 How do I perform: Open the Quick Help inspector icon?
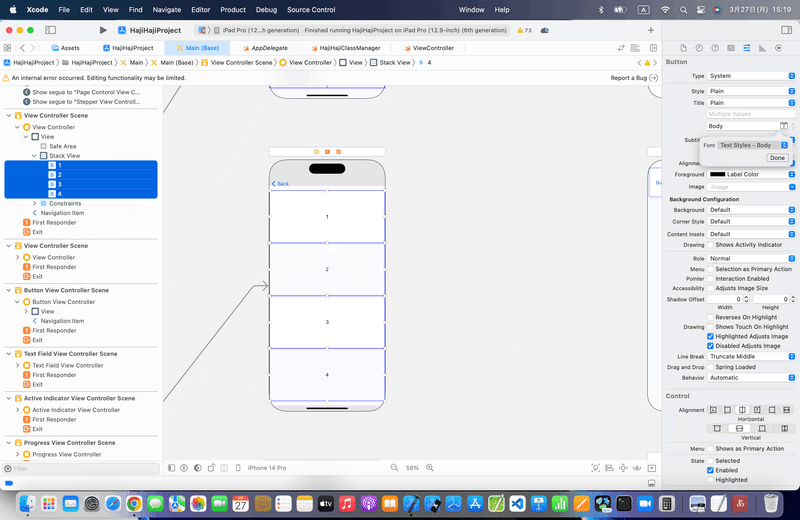tap(715, 48)
